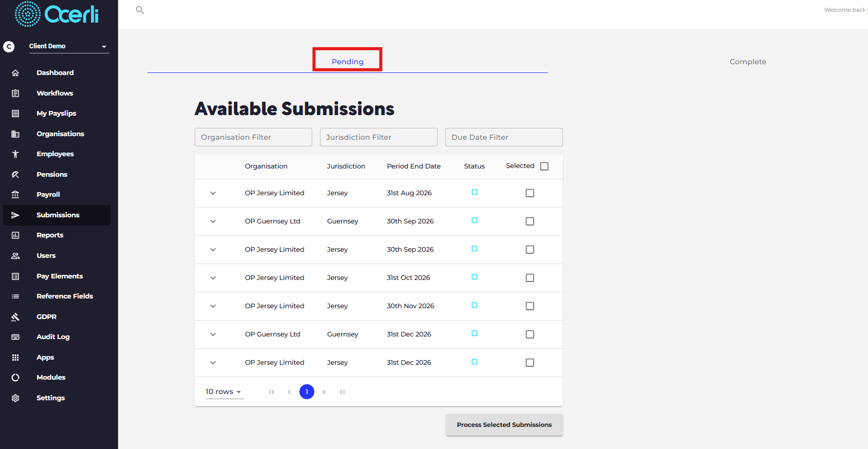Click the Reference Fields lines icon

tap(15, 296)
